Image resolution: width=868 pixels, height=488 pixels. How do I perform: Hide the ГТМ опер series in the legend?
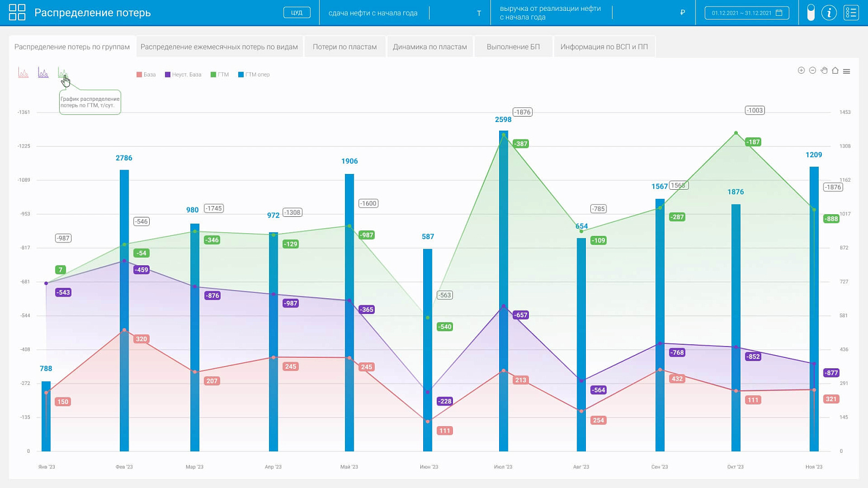pyautogui.click(x=254, y=75)
